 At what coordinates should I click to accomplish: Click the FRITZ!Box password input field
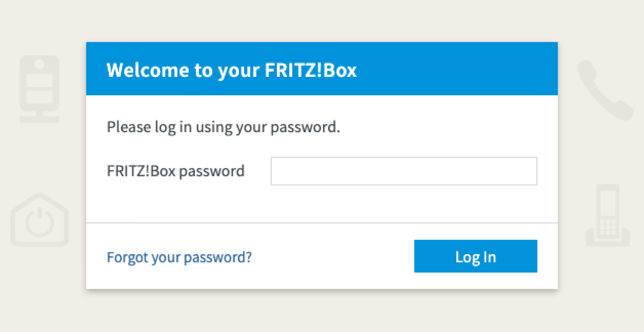point(404,171)
